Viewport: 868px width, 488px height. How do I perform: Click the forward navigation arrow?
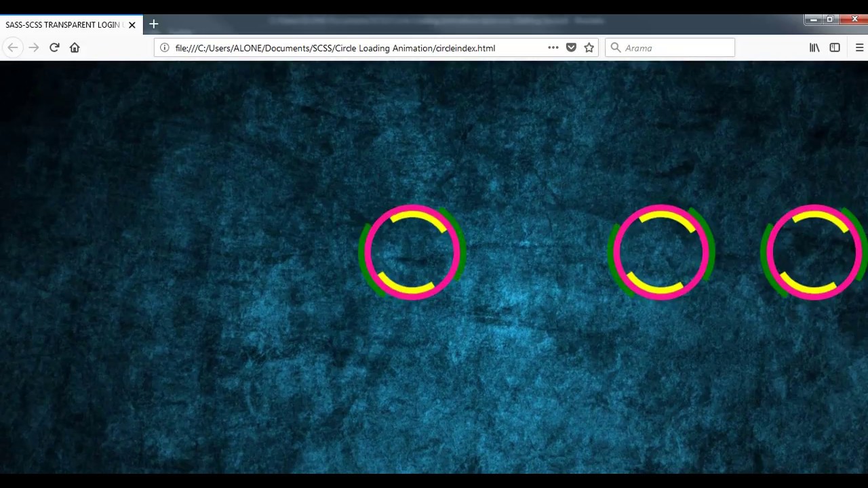click(34, 47)
